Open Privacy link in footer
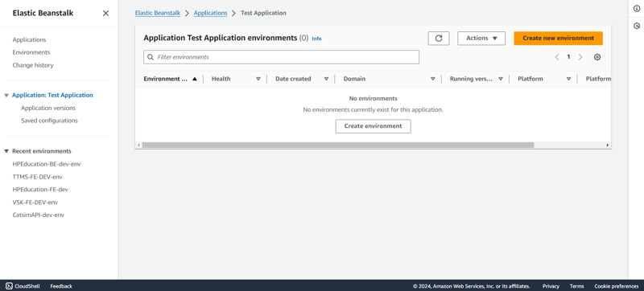Screen dimensions: 644x291 (551, 286)
